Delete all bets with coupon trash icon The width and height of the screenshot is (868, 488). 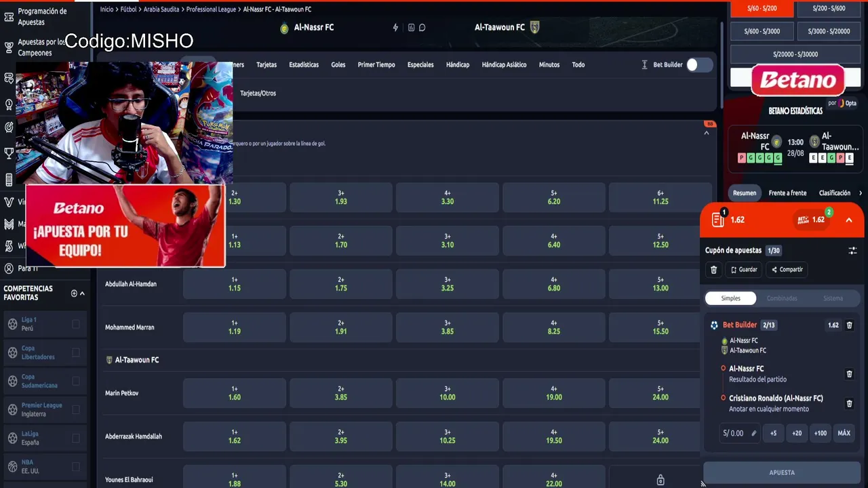pos(713,270)
